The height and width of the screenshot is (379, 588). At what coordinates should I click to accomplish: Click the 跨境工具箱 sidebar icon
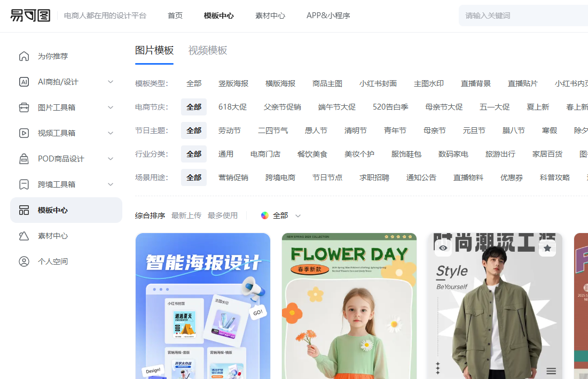click(x=24, y=184)
